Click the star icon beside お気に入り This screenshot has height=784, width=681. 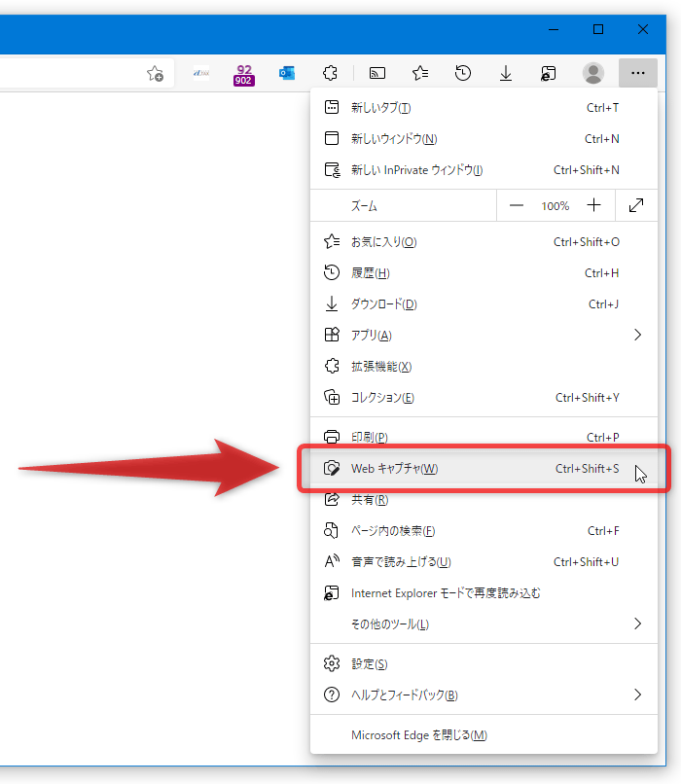[332, 242]
